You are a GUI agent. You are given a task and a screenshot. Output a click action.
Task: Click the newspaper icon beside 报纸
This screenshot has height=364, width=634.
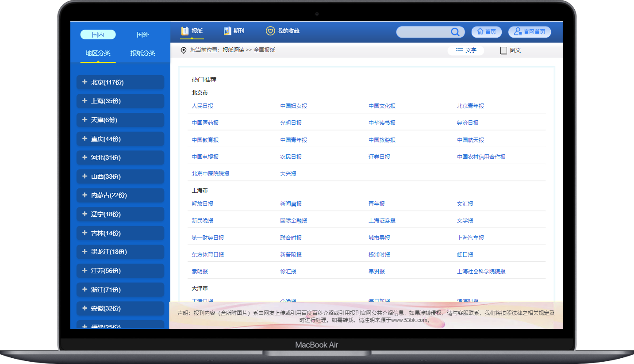point(185,31)
